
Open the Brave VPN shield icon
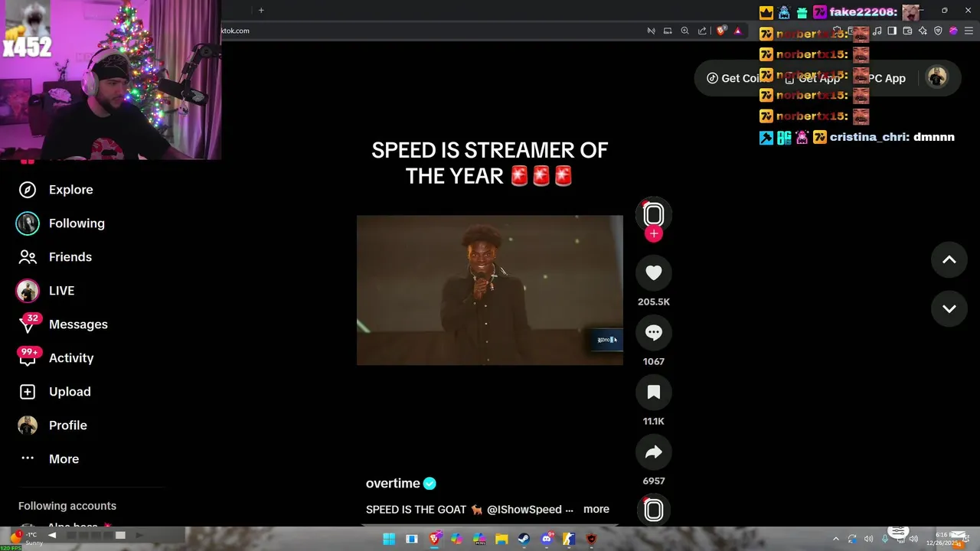[x=938, y=31]
